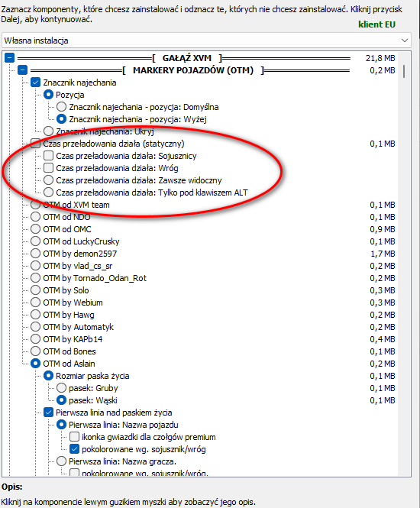Open the Własna instalacja dropdown

pyautogui.click(x=206, y=40)
